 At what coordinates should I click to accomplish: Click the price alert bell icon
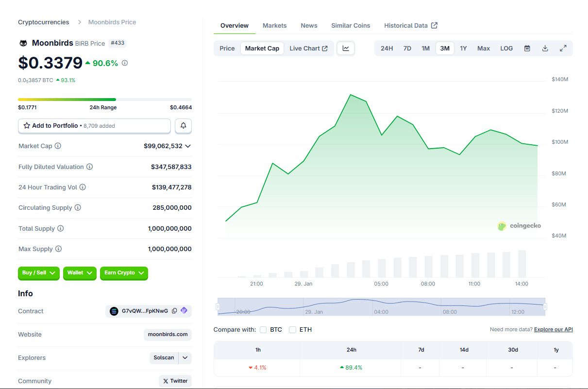pos(184,125)
